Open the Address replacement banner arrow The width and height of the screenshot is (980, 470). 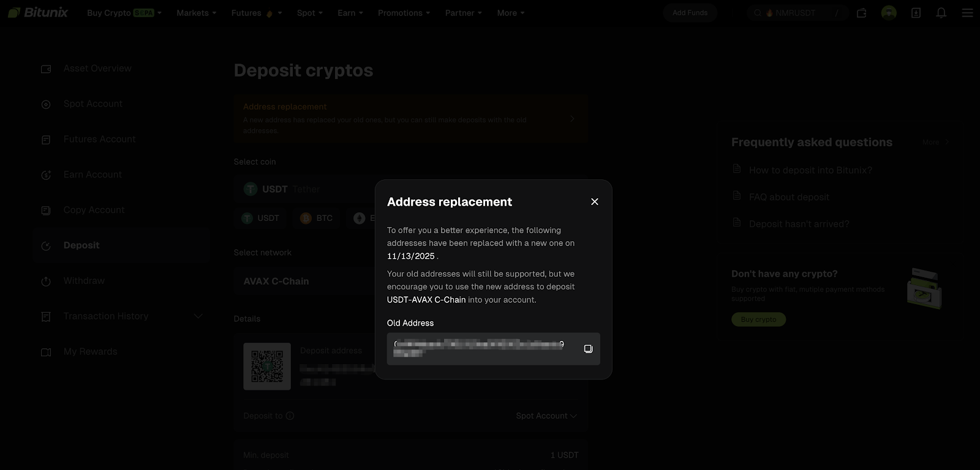click(x=572, y=119)
